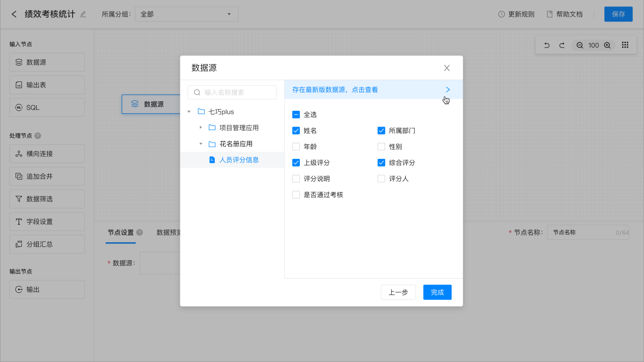
Task: Click the dashed 数据源 selection box
Action: tap(160, 263)
